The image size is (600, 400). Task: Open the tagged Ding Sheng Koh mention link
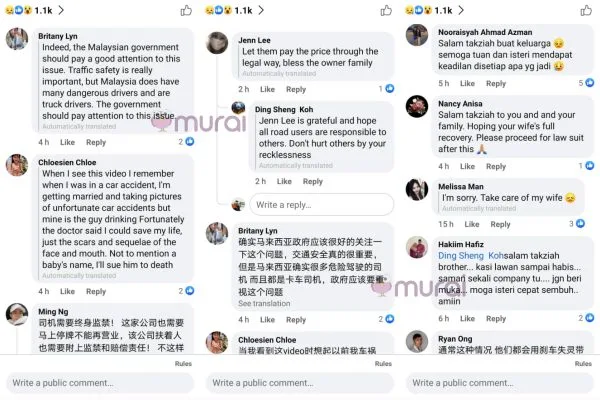pos(471,256)
